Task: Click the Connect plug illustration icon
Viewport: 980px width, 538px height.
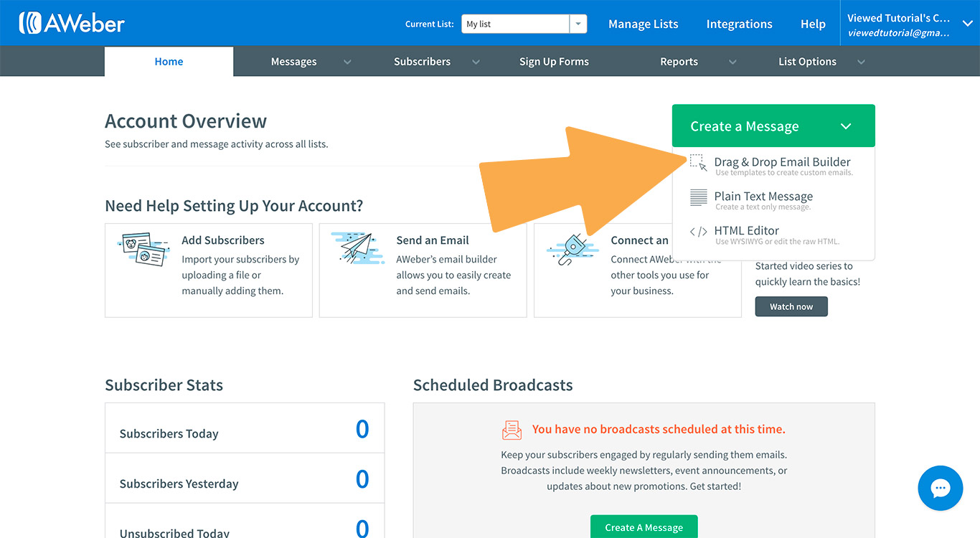Action: [x=573, y=250]
